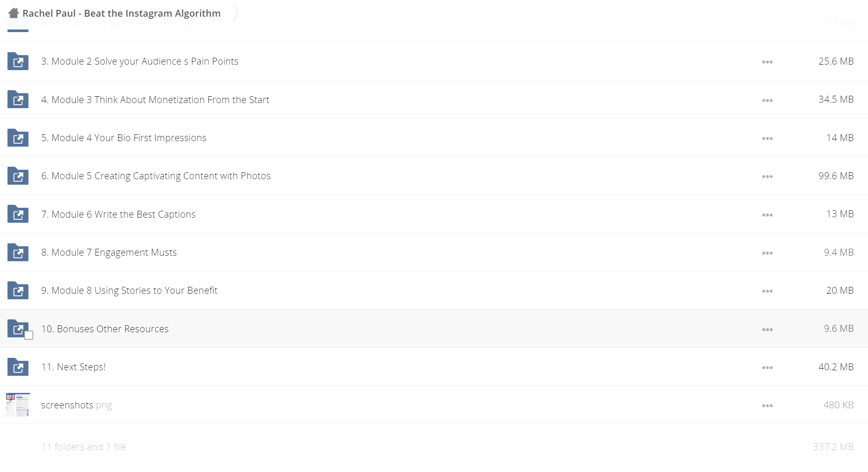Click folder icon beside Module 4 Your Bio
Screen dimensions: 868x472
(18, 138)
